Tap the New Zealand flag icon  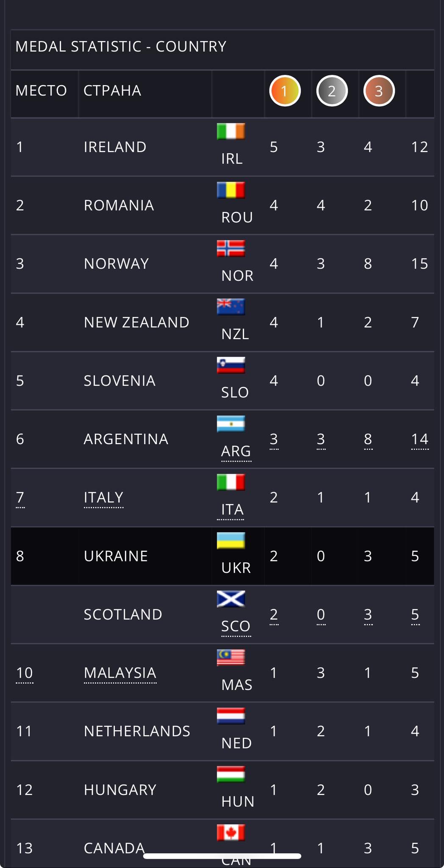[x=231, y=307]
